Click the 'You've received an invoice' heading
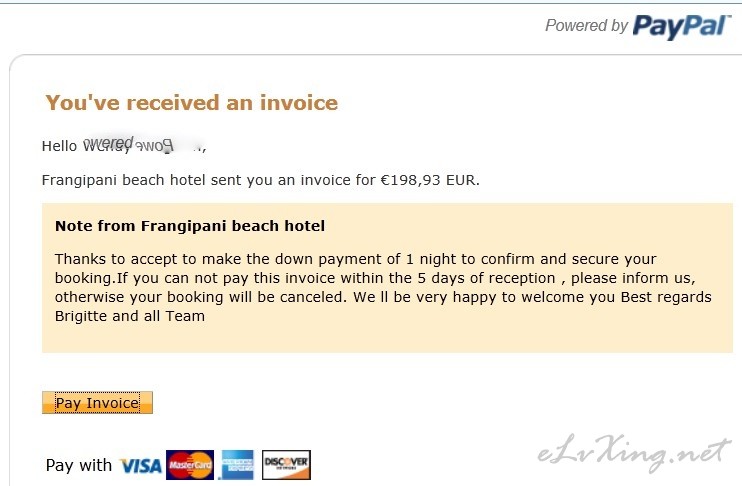The width and height of the screenshot is (742, 486). pos(192,103)
